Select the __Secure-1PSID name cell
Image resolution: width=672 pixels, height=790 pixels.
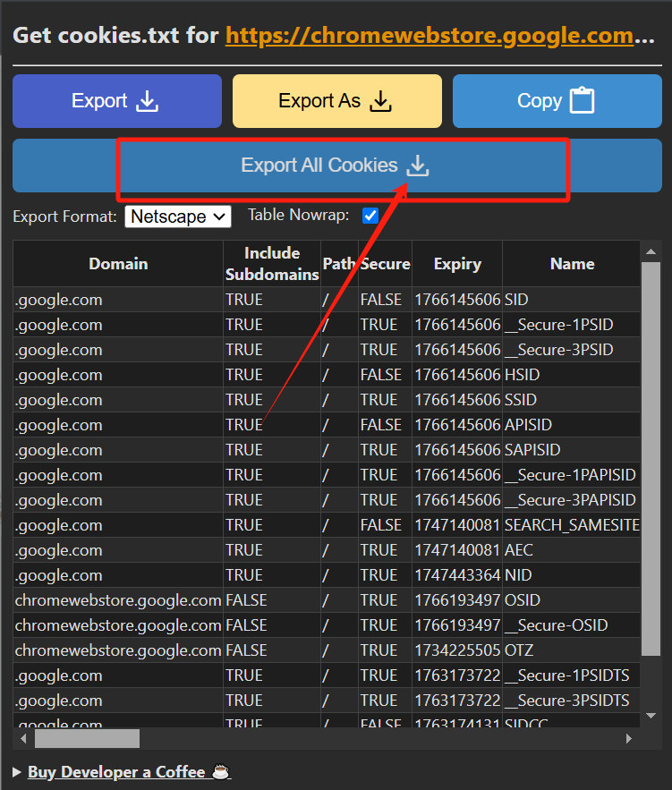(x=572, y=325)
